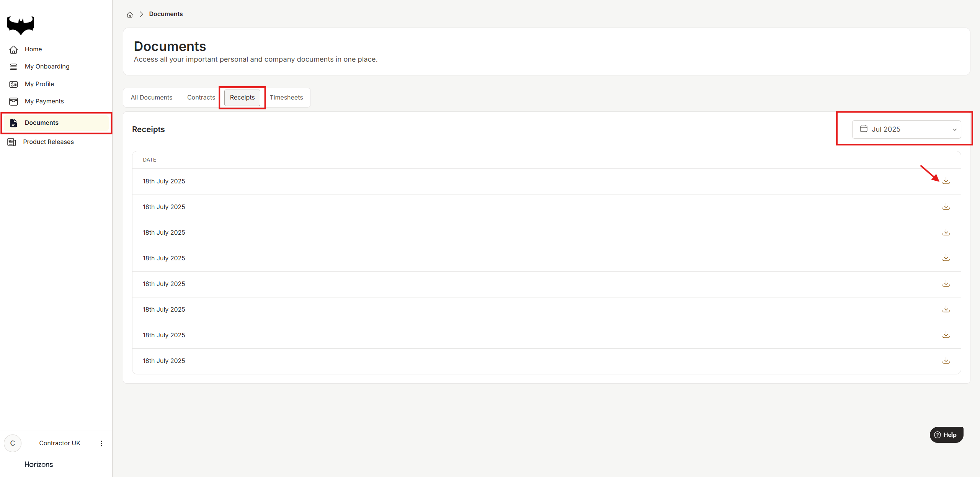Open My Profile from sidebar
The height and width of the screenshot is (477, 980).
pos(39,84)
